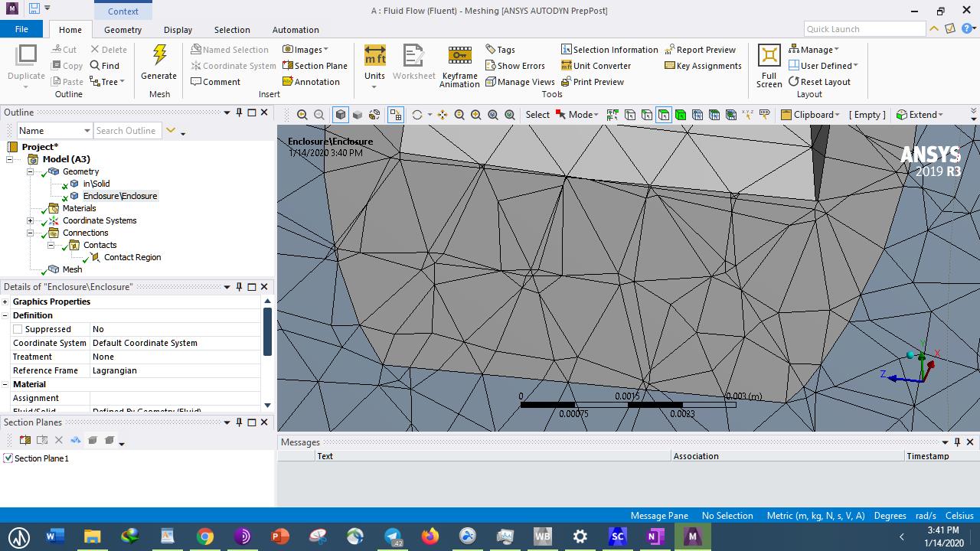Image resolution: width=980 pixels, height=551 pixels.
Task: Open Google Chrome from the taskbar
Action: click(204, 536)
